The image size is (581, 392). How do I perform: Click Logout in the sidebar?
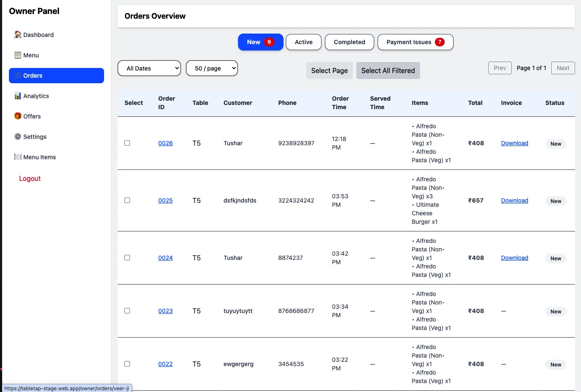[29, 178]
